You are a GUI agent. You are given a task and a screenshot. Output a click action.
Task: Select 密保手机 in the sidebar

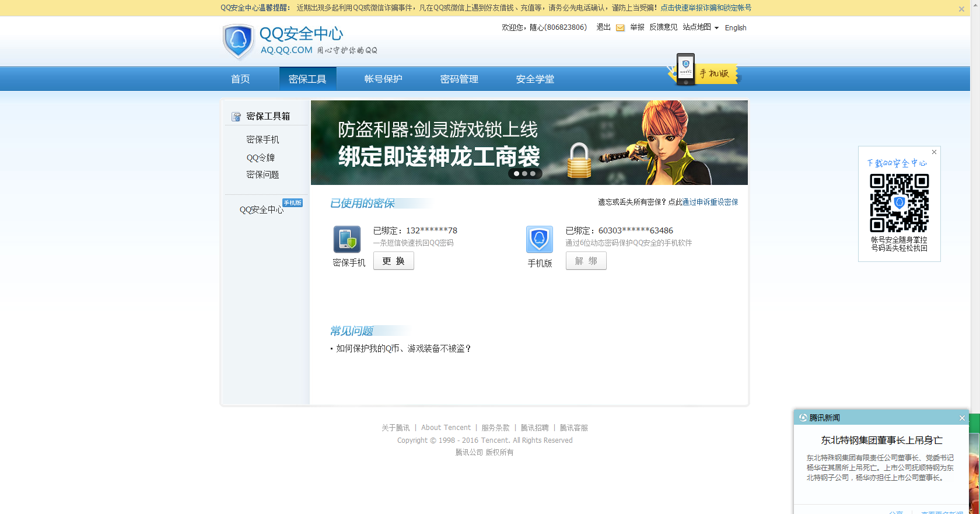click(x=262, y=139)
